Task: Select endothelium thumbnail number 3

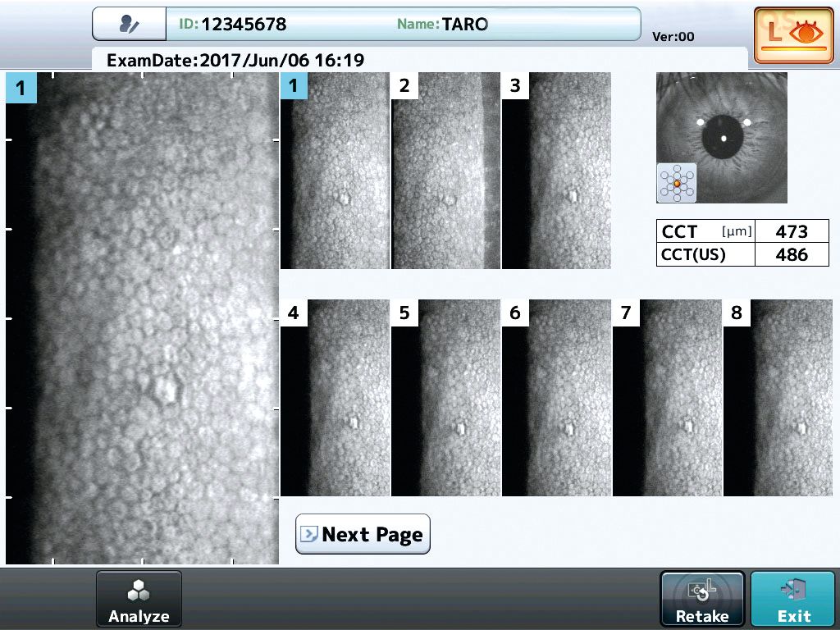Action: coord(556,171)
